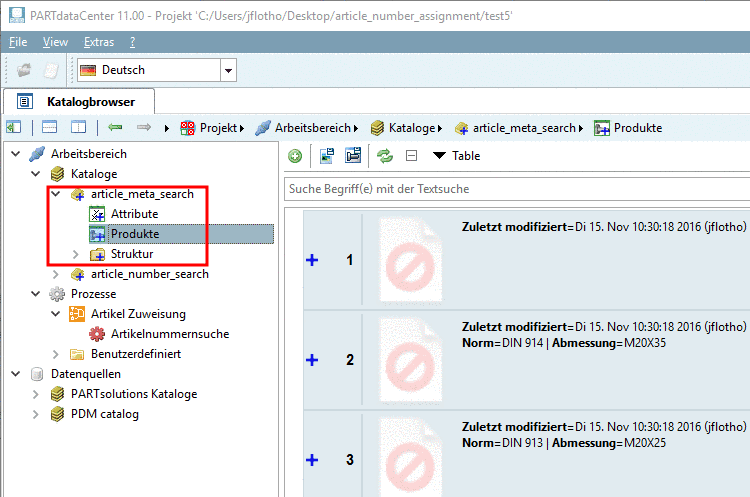750x497 pixels.
Task: Go back with the green left arrow
Action: pyautogui.click(x=115, y=127)
